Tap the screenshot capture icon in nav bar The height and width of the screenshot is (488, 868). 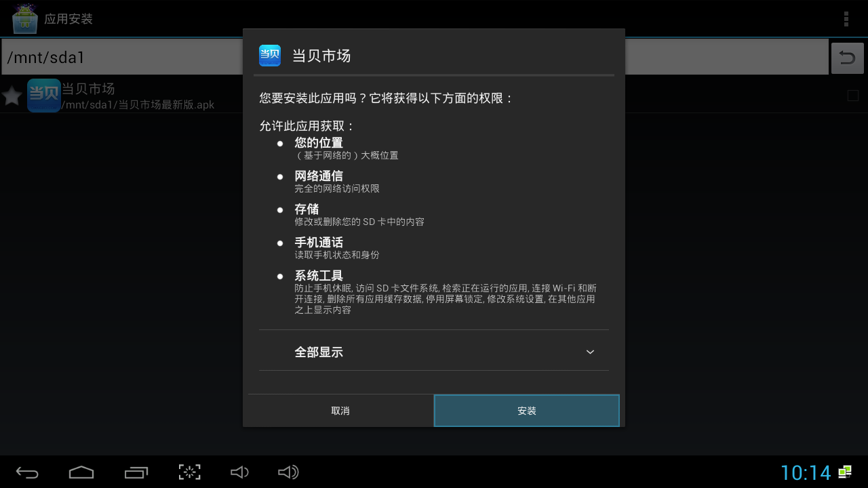point(190,472)
